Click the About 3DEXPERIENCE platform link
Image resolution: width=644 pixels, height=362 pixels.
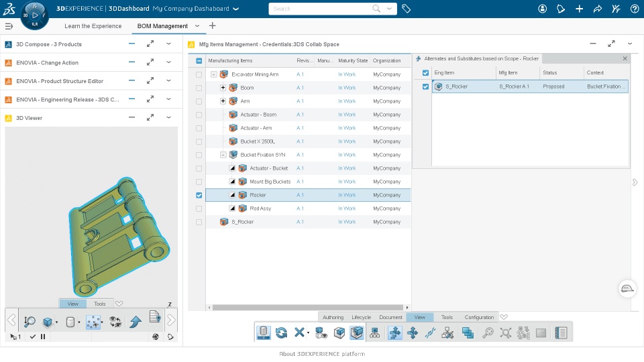pos(322,354)
